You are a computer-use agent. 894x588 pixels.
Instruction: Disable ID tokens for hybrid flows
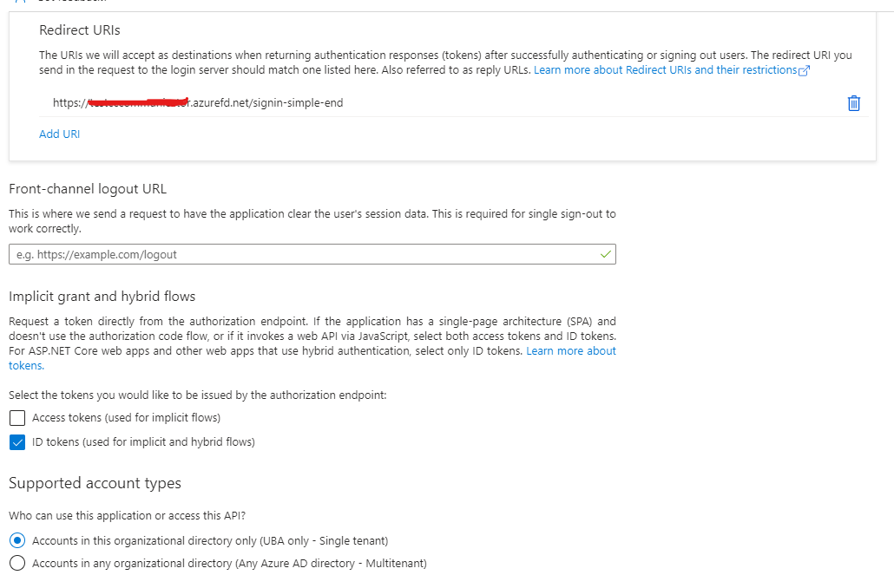tap(16, 442)
